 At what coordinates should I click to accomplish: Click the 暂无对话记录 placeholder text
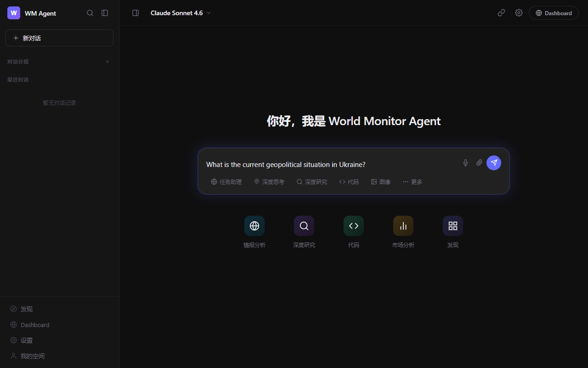(59, 103)
